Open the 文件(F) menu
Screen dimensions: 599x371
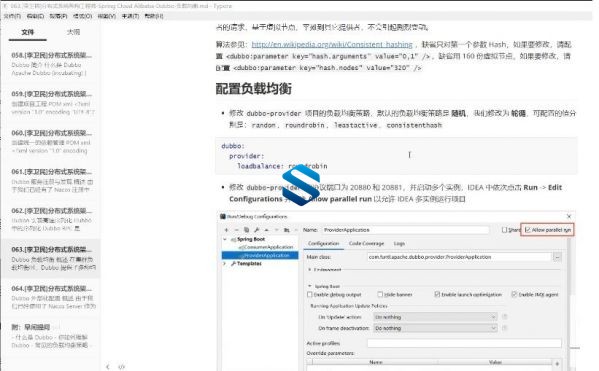pos(12,16)
